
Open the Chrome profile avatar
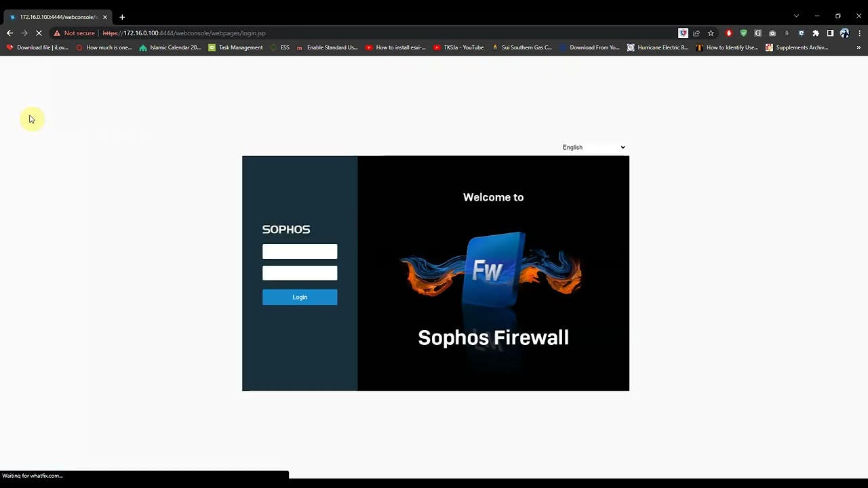pos(844,33)
